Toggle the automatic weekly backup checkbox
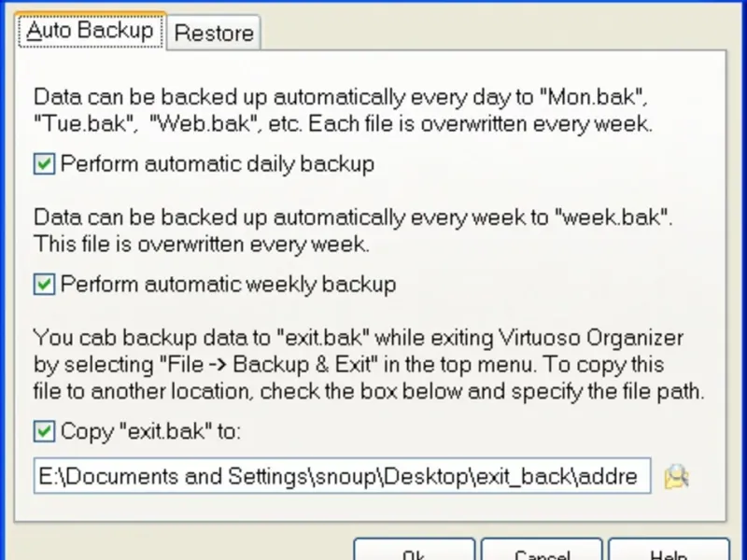This screenshot has width=747, height=560. pos(44,285)
